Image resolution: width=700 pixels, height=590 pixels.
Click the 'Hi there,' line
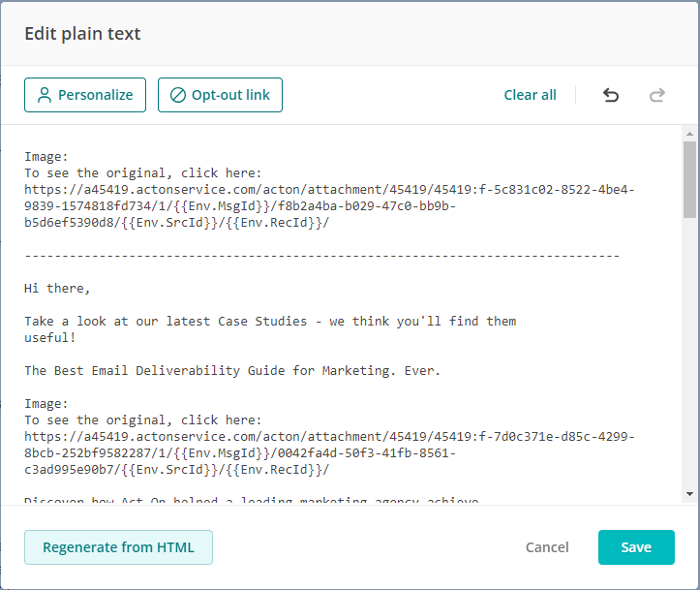[x=57, y=289]
